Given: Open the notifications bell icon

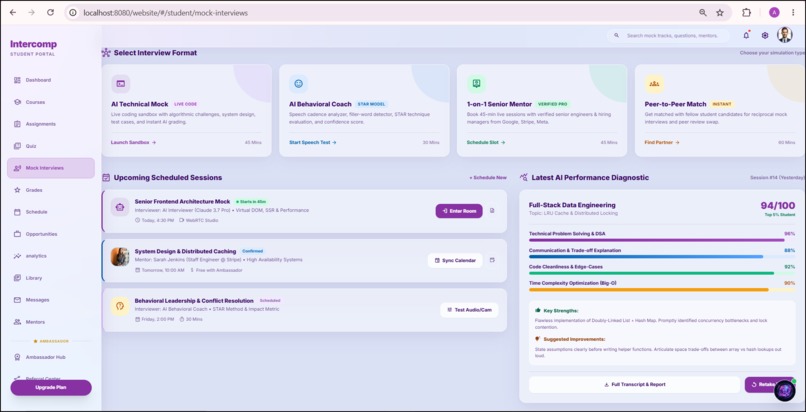Looking at the screenshot, I should pos(746,35).
